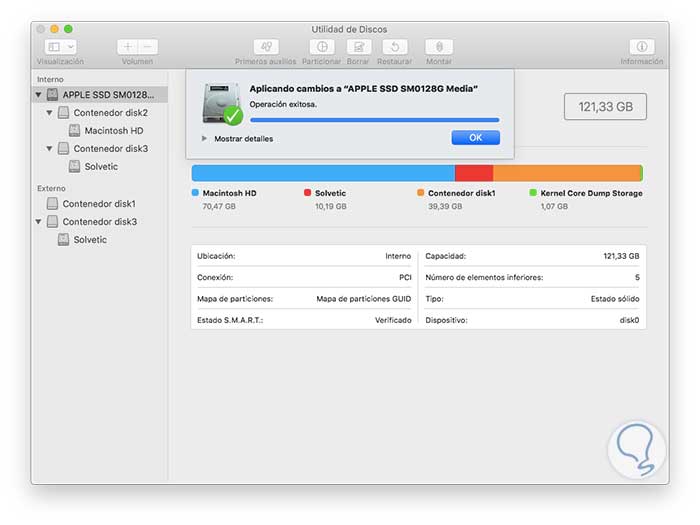Run Primeros auxilios first aid tool
Viewport: 700px width, 525px height.
click(x=266, y=47)
